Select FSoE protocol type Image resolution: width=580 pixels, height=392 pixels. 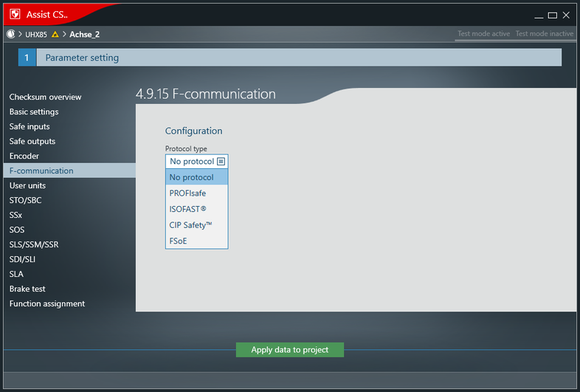[x=178, y=241]
